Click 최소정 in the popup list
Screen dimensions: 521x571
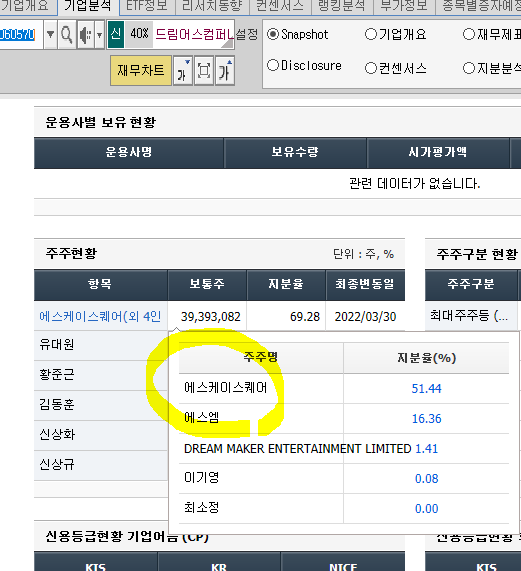(202, 508)
